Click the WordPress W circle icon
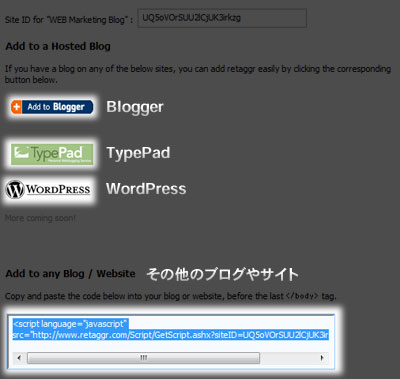This screenshot has width=400, height=379. 15,189
